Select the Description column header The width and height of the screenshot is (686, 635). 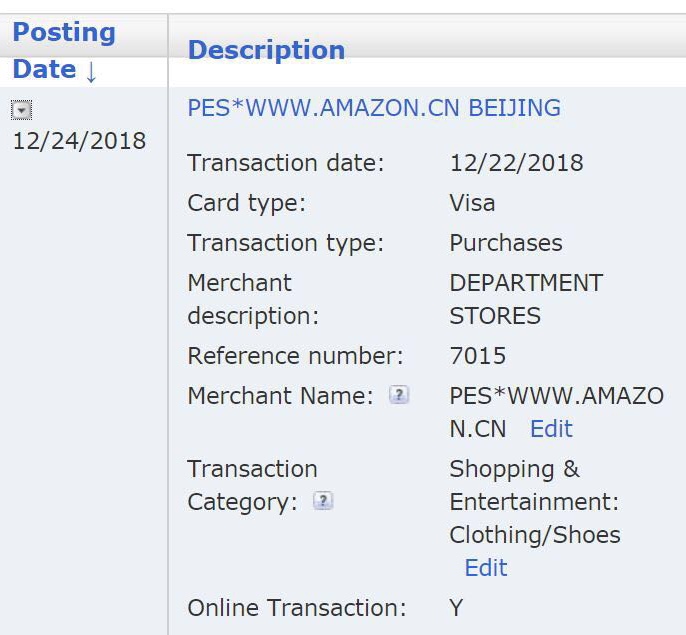pos(266,50)
